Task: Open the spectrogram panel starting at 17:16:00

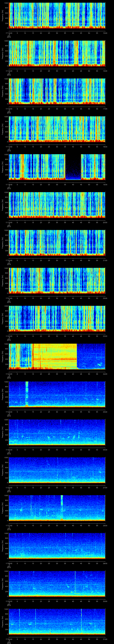Action: click(57, 91)
